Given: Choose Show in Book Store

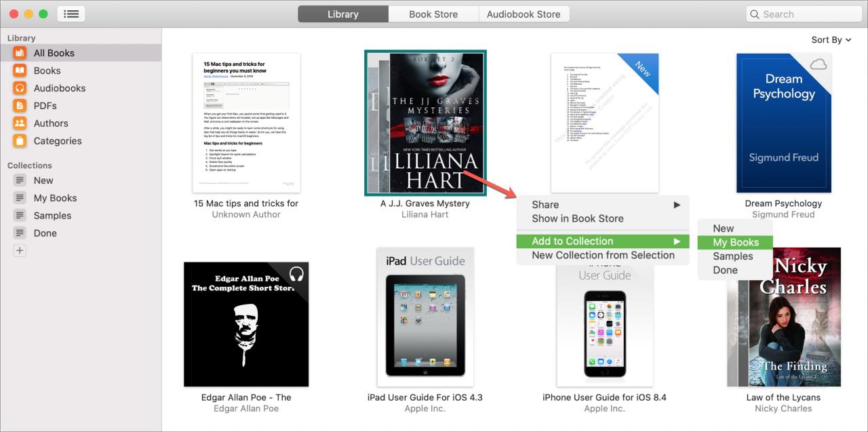Looking at the screenshot, I should (603, 218).
